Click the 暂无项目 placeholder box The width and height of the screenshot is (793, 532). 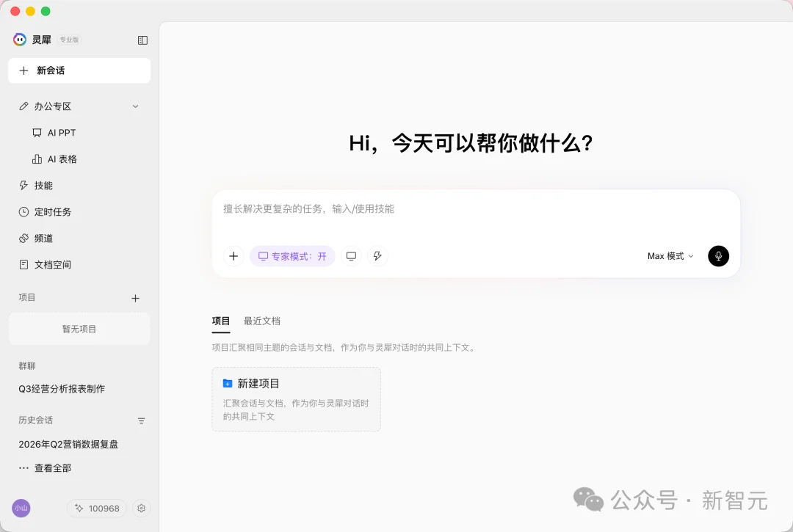click(x=79, y=329)
